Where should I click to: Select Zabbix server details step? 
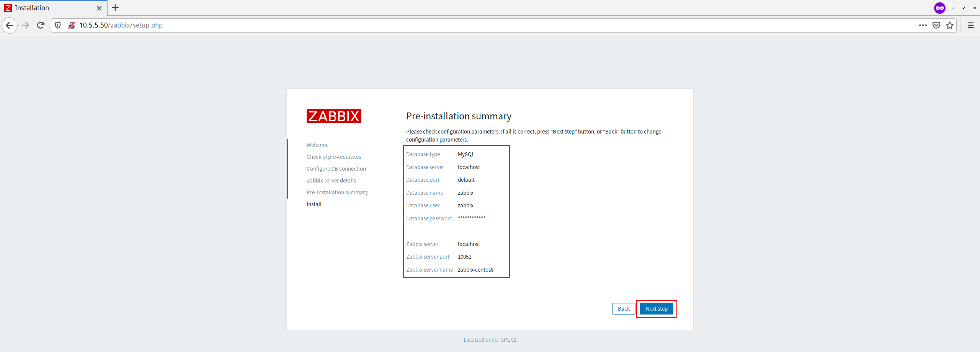[x=331, y=181]
